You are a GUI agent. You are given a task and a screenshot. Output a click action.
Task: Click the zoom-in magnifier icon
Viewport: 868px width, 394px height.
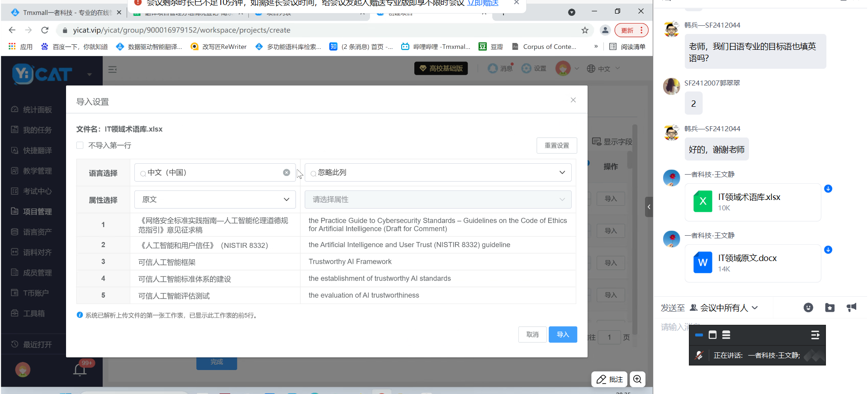click(637, 379)
